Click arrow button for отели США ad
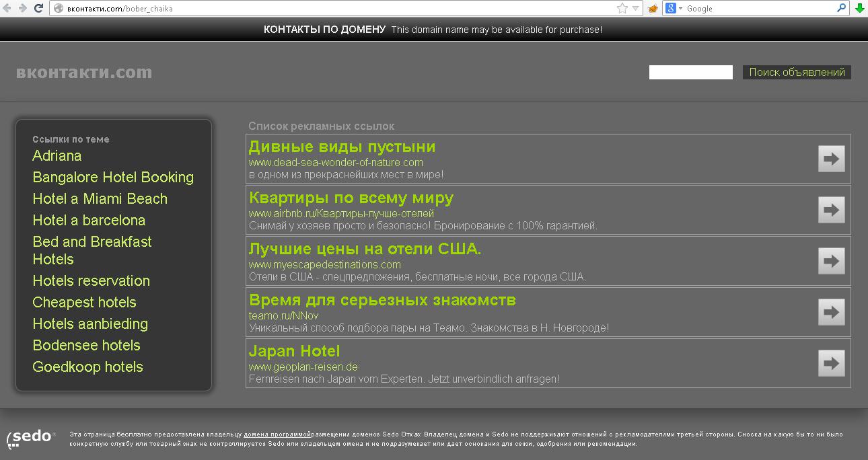 [832, 261]
